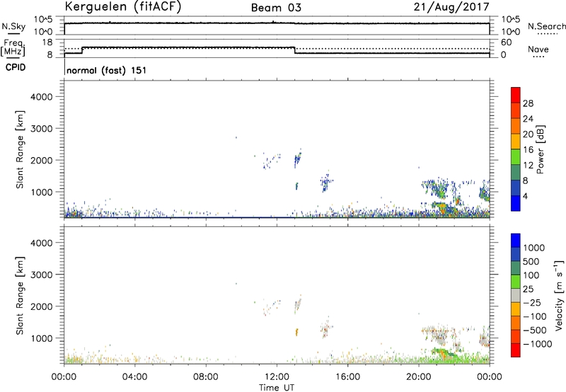Click the '16:00' time axis tick label
The width and height of the screenshot is (566, 392).
click(347, 377)
